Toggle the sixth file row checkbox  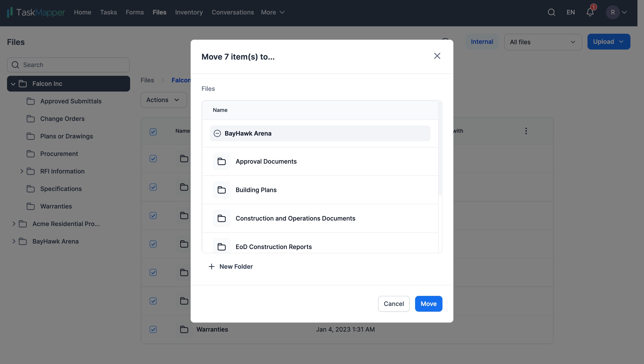tap(153, 301)
